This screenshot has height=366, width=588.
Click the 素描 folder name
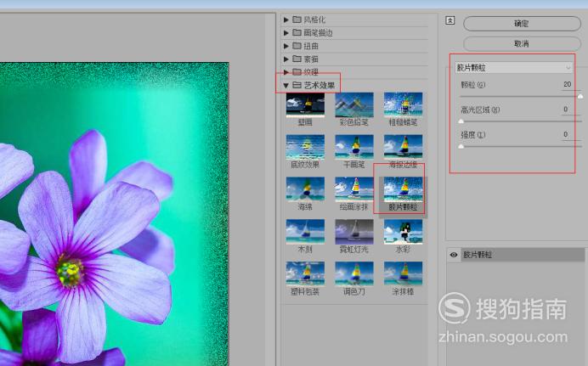[311, 59]
